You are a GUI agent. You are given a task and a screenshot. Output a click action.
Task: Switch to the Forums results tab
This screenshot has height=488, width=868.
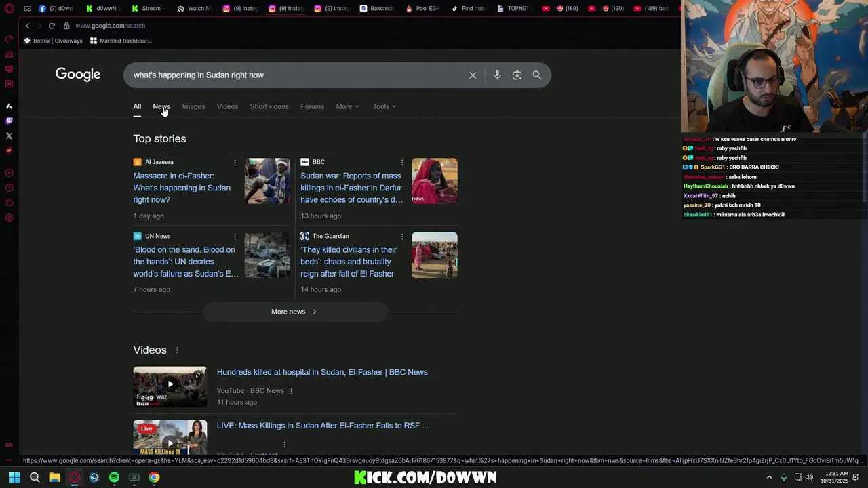coord(312,106)
